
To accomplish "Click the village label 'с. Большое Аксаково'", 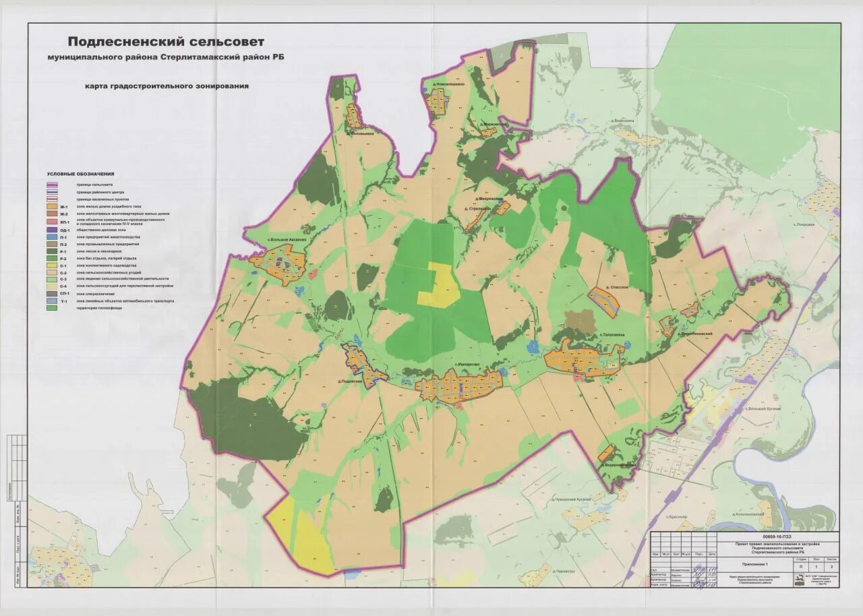I will click(x=286, y=239).
